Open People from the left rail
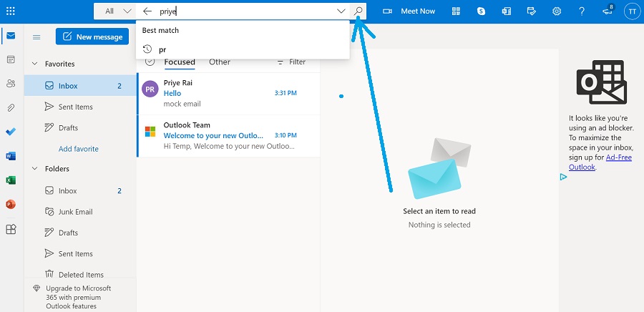 click(11, 84)
